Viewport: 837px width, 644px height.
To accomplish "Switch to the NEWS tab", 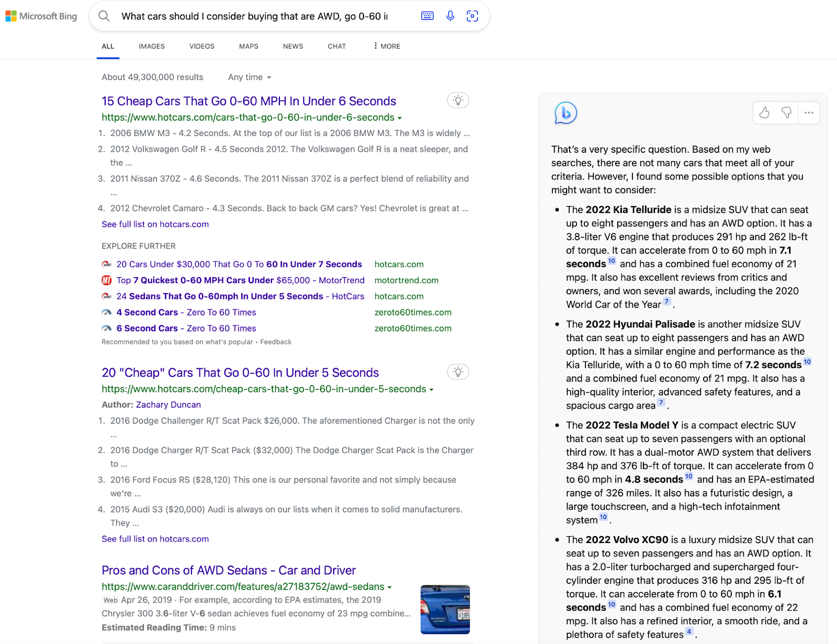I will (293, 46).
